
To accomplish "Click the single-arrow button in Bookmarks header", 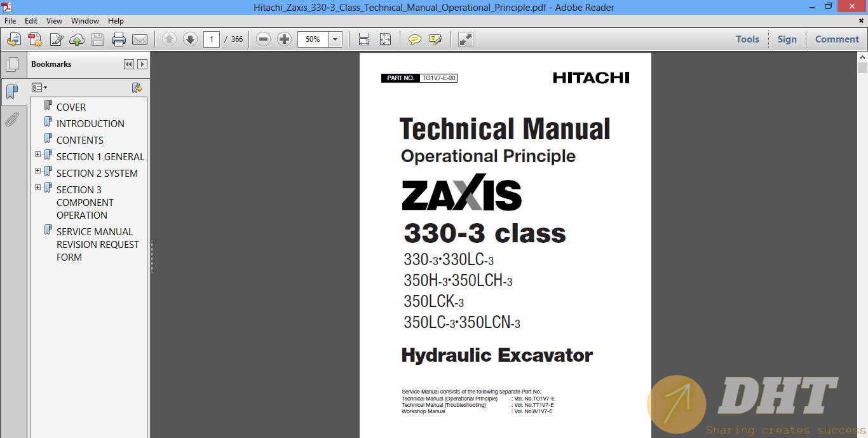I will [x=142, y=64].
